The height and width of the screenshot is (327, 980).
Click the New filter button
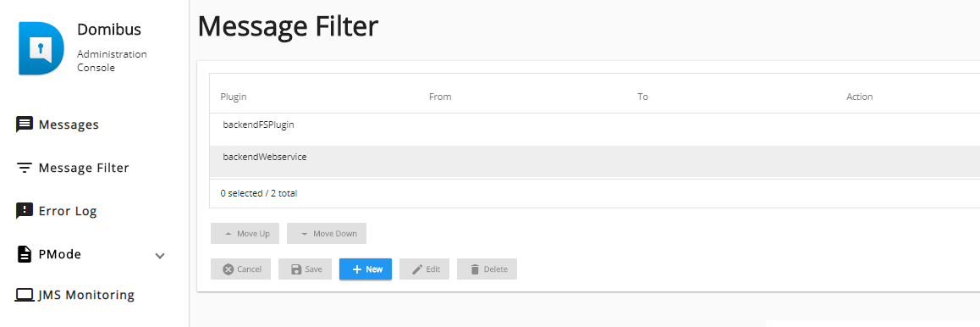(366, 269)
